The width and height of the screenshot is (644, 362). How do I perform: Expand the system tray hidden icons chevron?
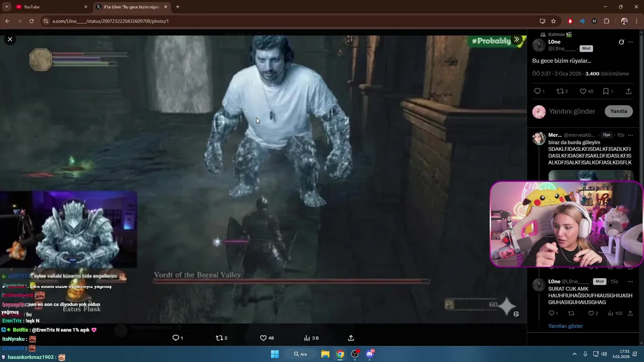(x=574, y=354)
